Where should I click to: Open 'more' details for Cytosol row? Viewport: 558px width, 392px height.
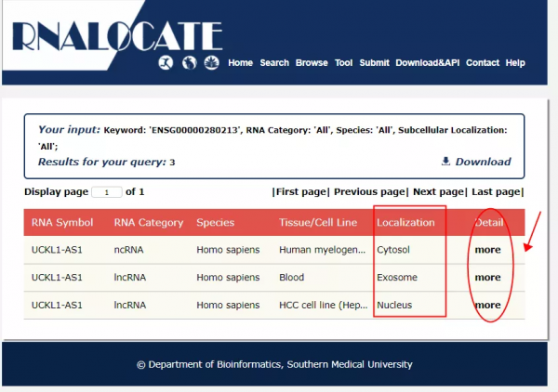click(488, 250)
